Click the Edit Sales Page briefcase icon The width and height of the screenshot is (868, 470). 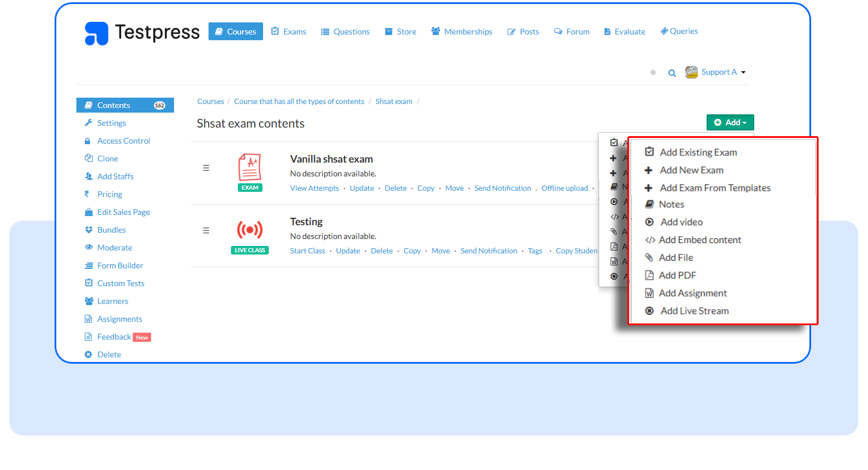click(x=88, y=212)
